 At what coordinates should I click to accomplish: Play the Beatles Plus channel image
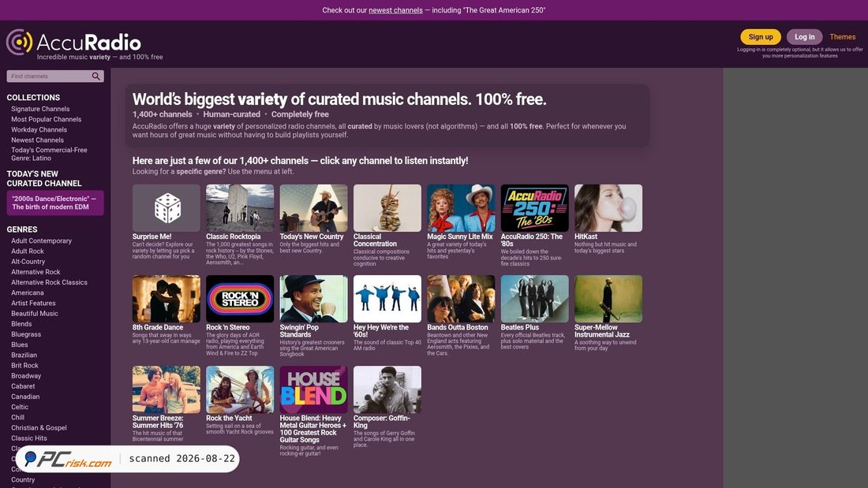click(x=534, y=299)
